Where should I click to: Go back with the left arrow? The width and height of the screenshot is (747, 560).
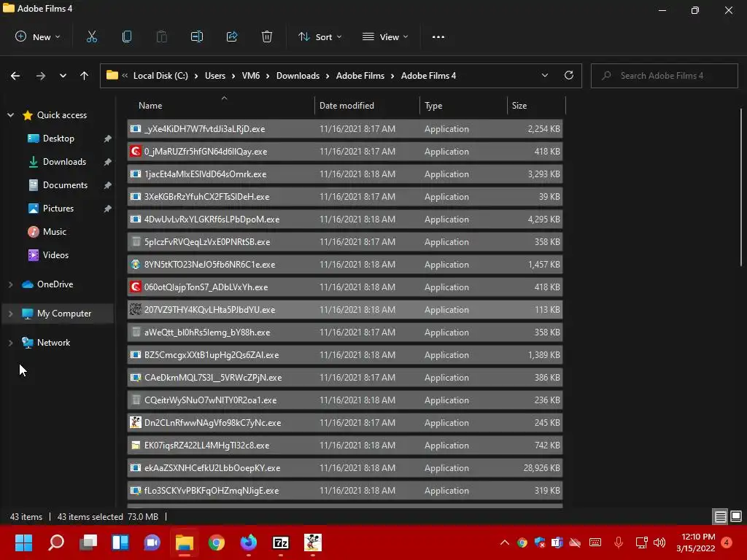coord(15,76)
